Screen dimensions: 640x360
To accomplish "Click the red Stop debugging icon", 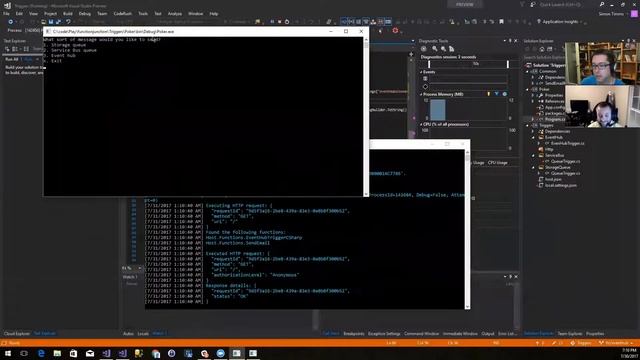I will tap(280, 22).
